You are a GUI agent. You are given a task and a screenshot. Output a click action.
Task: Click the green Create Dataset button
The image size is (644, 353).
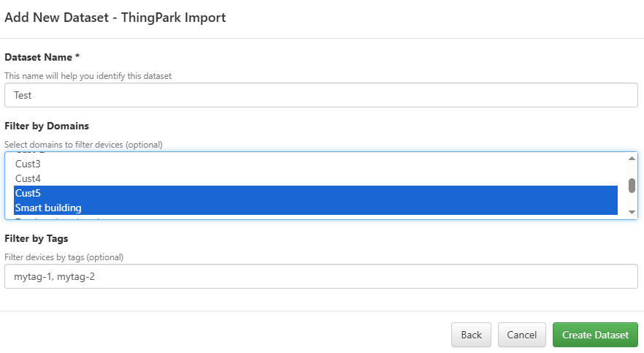[595, 335]
